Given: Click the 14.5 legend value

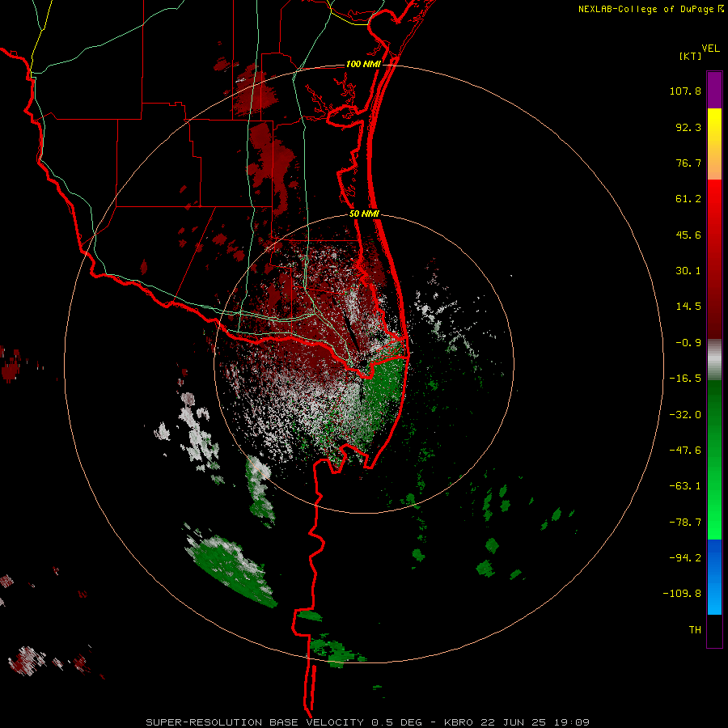Looking at the screenshot, I should coord(688,307).
